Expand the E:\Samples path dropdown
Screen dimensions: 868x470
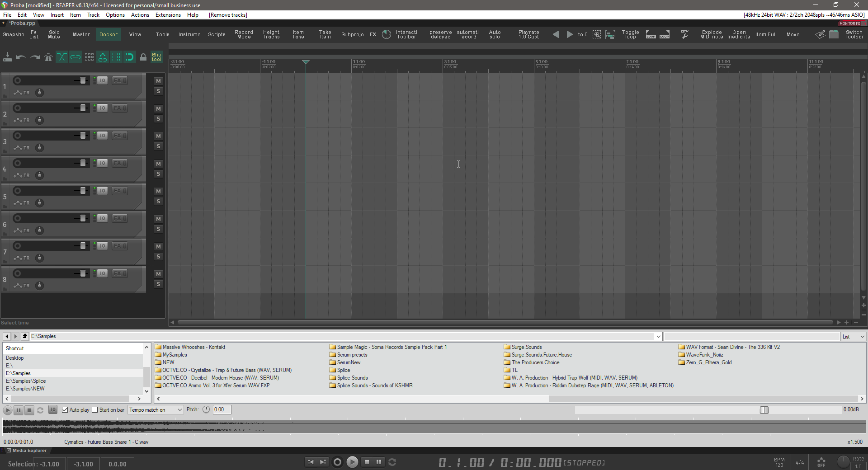click(658, 336)
